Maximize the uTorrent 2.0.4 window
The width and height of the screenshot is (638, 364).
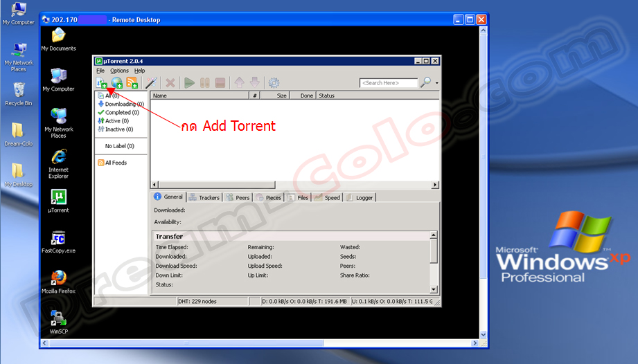pyautogui.click(x=426, y=61)
